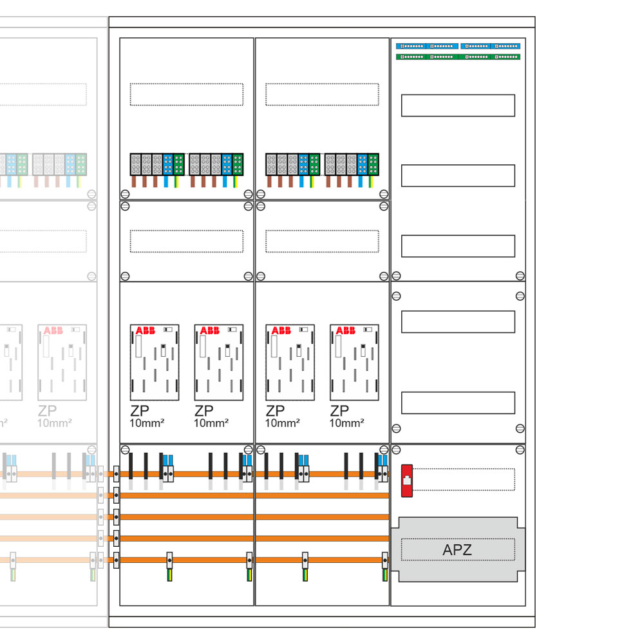Click the APZ text label
Image resolution: width=644 pixels, height=644 pixels.
pos(457,550)
